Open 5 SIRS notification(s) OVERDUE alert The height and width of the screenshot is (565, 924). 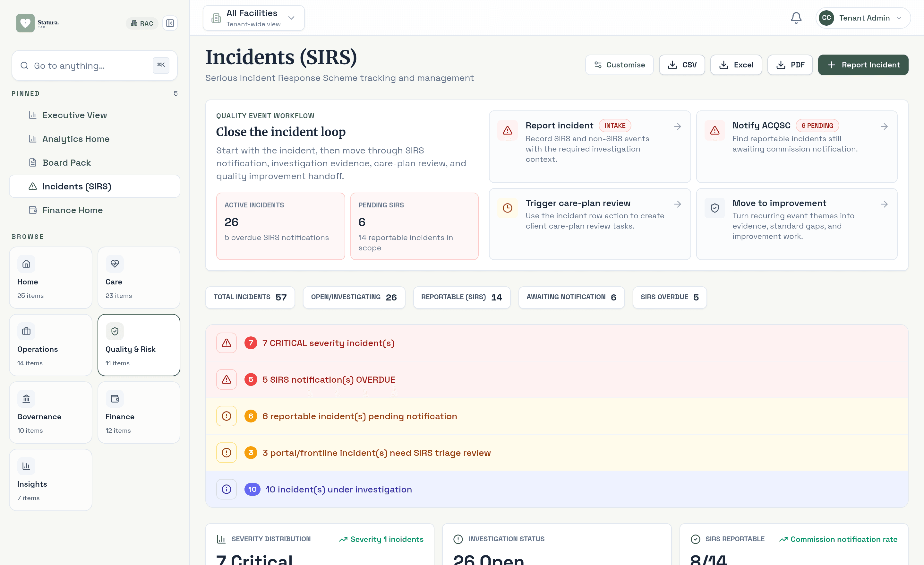tap(557, 380)
